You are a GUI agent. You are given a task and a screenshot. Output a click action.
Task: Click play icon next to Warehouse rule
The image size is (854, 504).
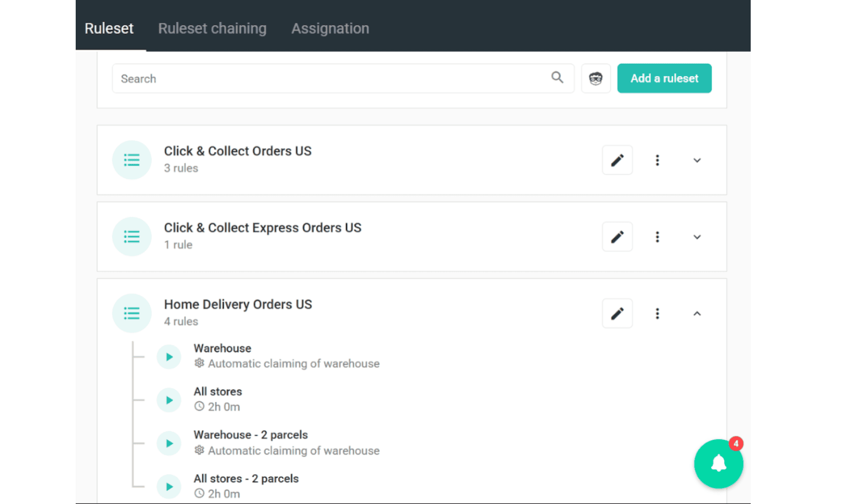point(169,357)
